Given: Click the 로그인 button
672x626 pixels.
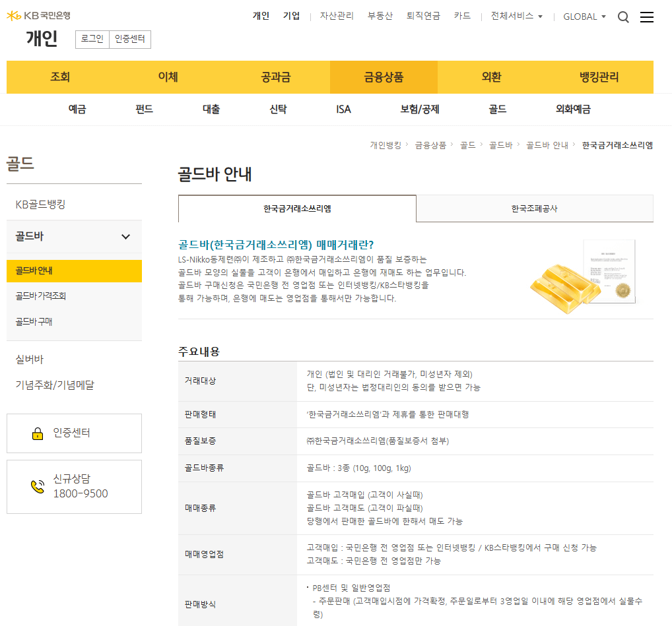Looking at the screenshot, I should click(x=91, y=40).
